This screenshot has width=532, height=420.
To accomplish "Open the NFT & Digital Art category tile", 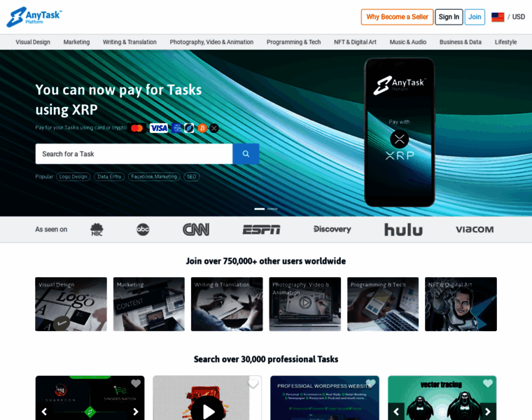I will [461, 304].
